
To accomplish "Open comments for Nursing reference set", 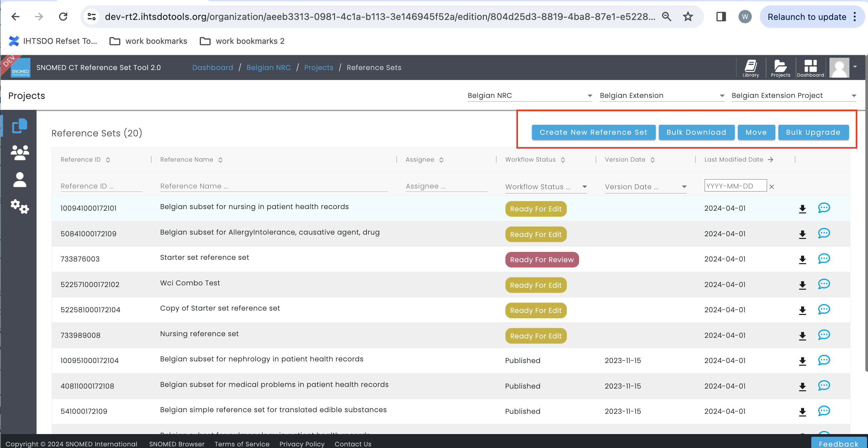I will tap(824, 335).
